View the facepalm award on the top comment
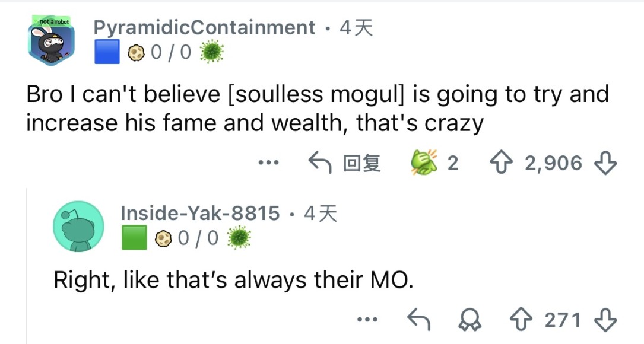 [423, 162]
